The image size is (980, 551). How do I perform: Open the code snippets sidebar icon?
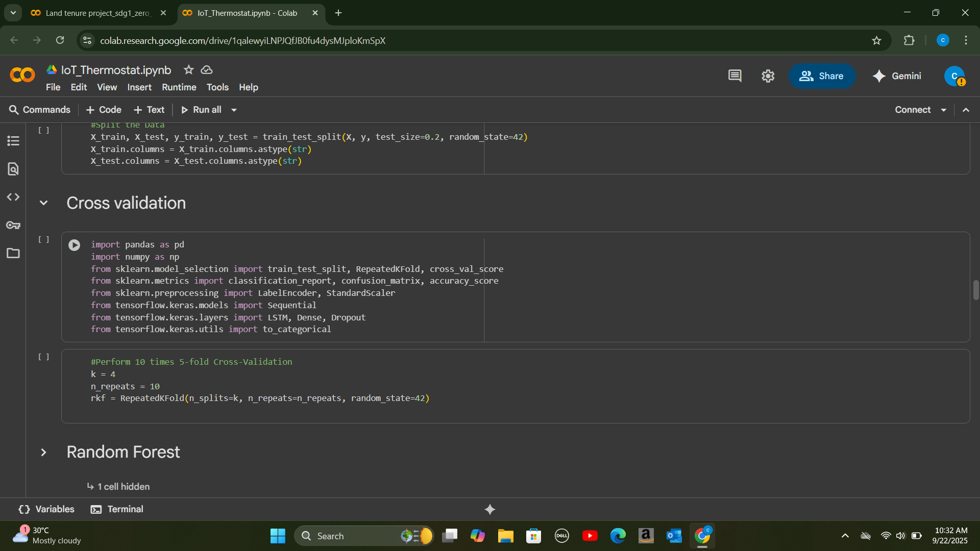tap(13, 197)
